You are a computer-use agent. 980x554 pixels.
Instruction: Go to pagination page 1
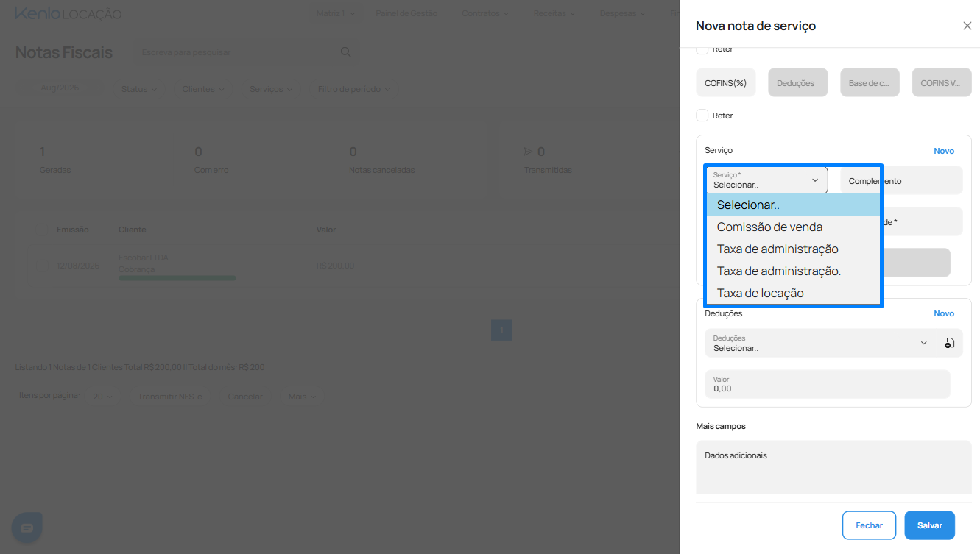pyautogui.click(x=501, y=330)
